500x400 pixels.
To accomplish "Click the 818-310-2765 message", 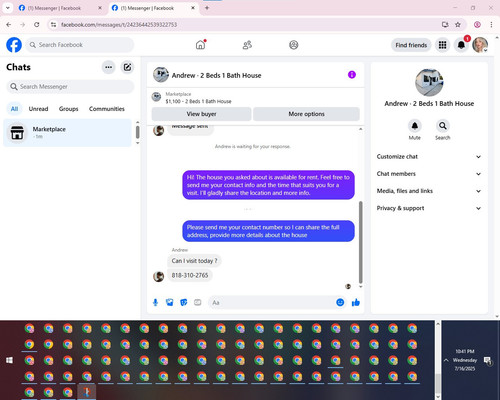I will (x=190, y=275).
